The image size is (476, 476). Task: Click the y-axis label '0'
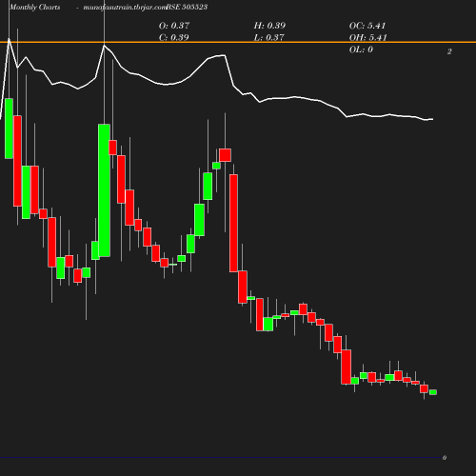pyautogui.click(x=445, y=458)
